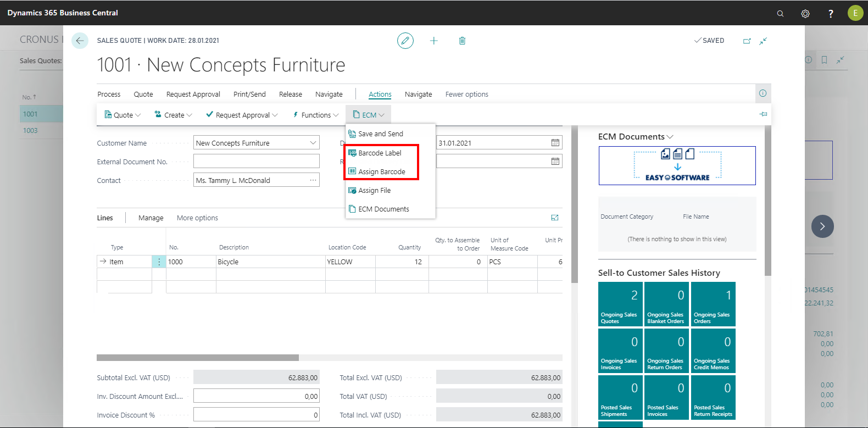
Task: Open the Request Approval action dropdown
Action: 242,115
